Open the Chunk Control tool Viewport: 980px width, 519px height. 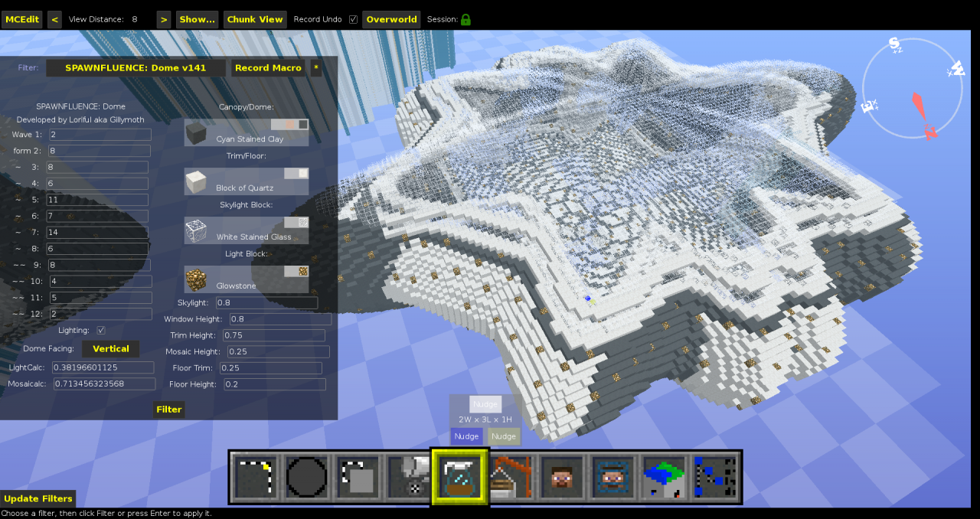pos(663,476)
